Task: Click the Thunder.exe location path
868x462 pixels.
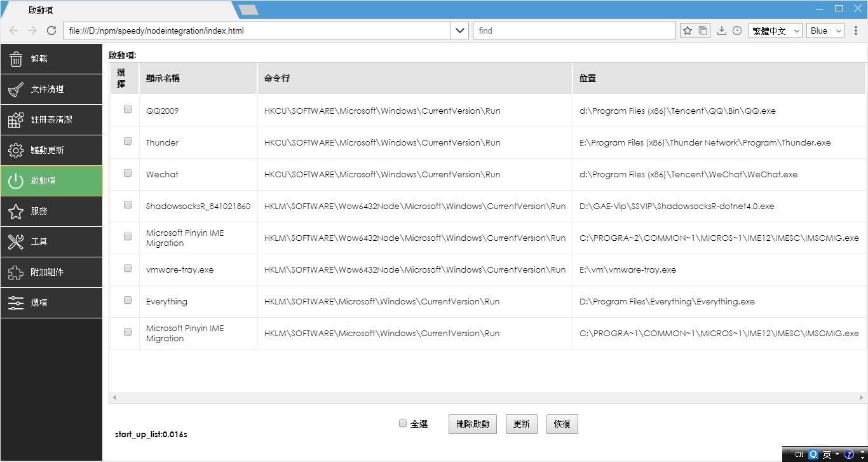Action: (x=705, y=142)
